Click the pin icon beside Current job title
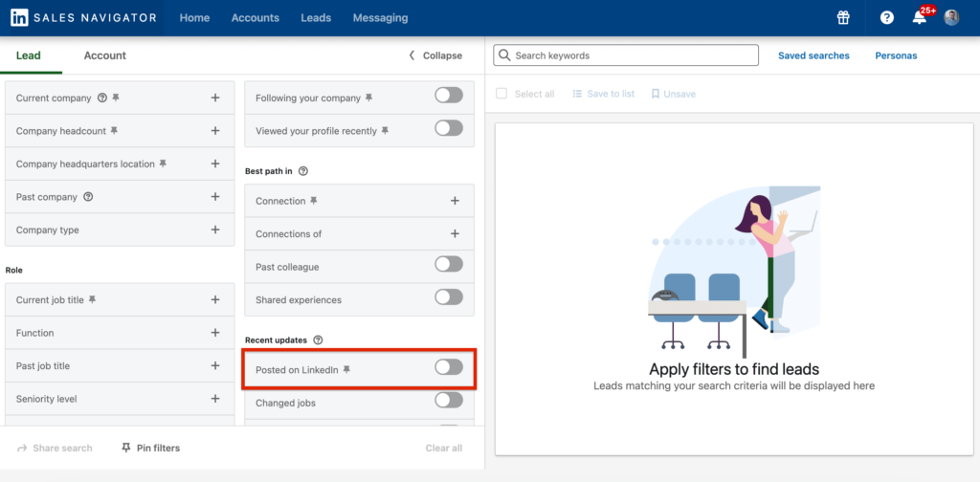Screen dimensions: 980x482 (x=93, y=300)
